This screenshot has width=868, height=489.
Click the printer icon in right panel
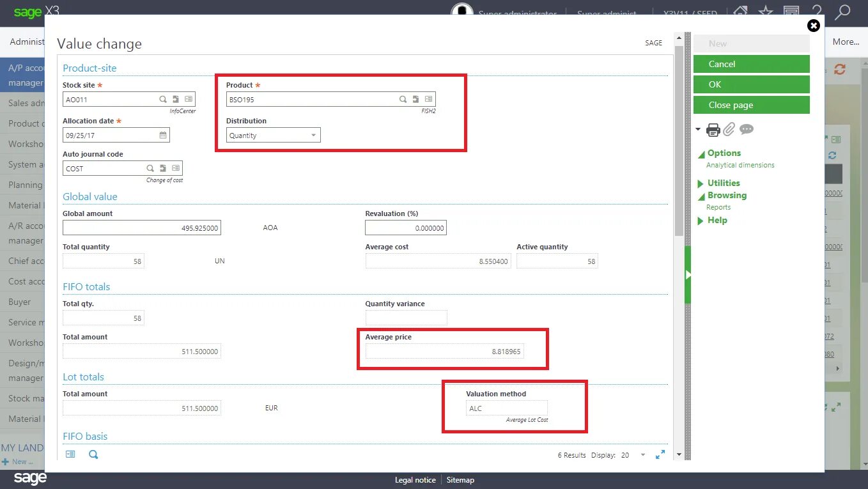click(x=713, y=130)
